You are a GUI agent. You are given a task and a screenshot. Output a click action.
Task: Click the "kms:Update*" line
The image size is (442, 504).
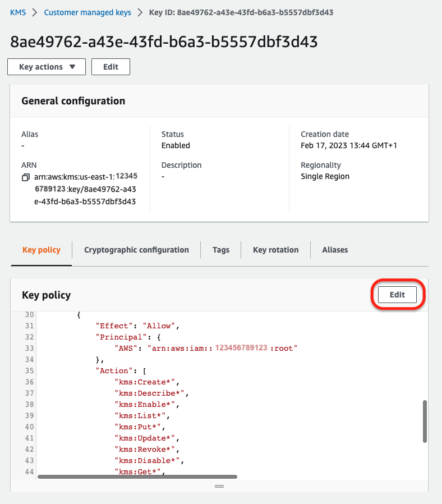click(x=147, y=438)
